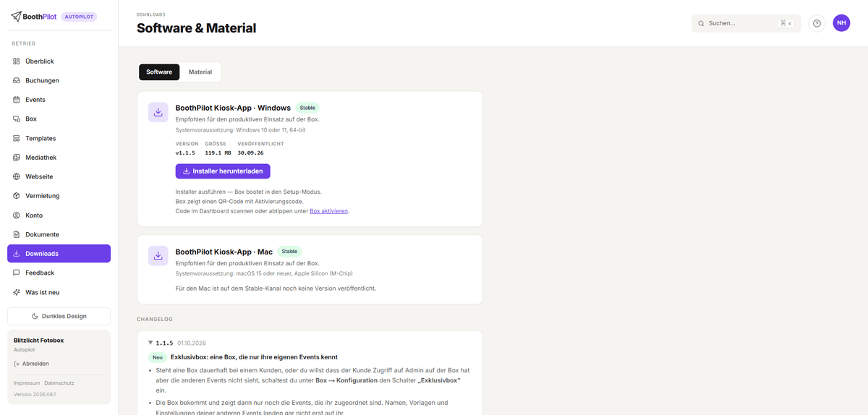The image size is (868, 415).
Task: Click the moon icon for dark design
Action: (x=35, y=316)
